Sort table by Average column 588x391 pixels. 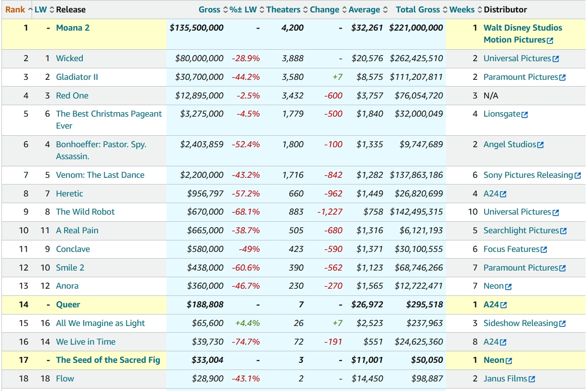pos(368,10)
